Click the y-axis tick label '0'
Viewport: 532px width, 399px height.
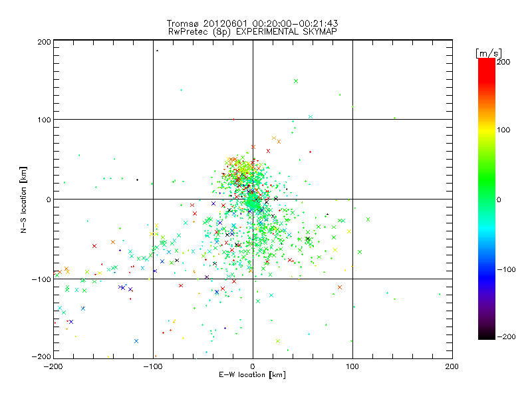click(x=49, y=199)
